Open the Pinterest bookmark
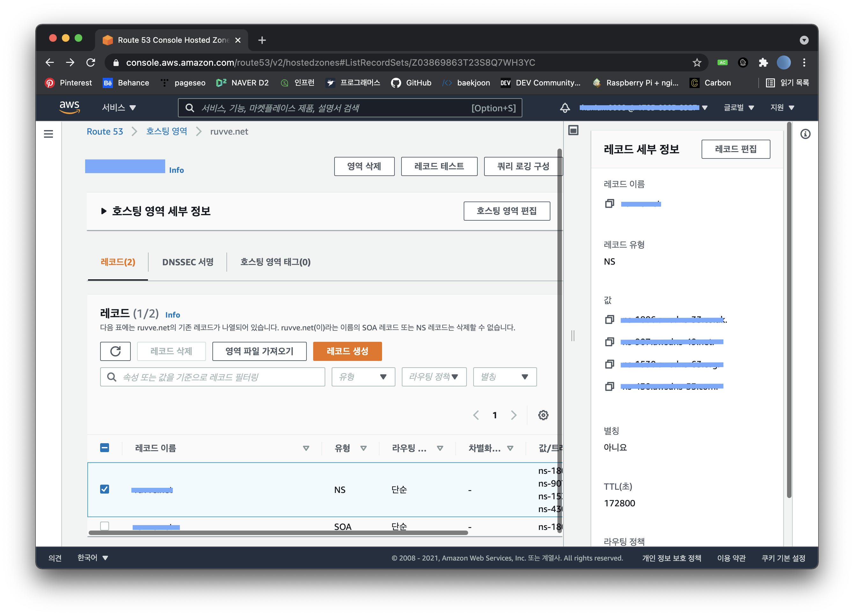The width and height of the screenshot is (854, 616). click(68, 83)
